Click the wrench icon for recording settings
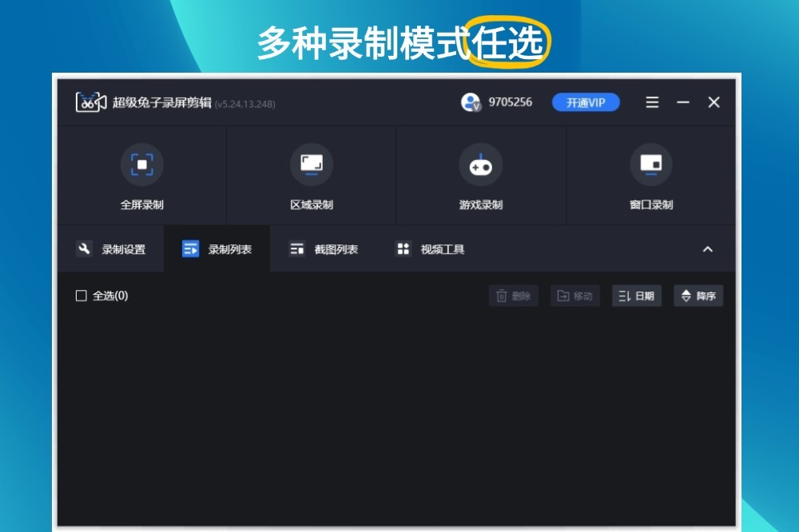Viewport: 799px width, 532px height. [84, 248]
